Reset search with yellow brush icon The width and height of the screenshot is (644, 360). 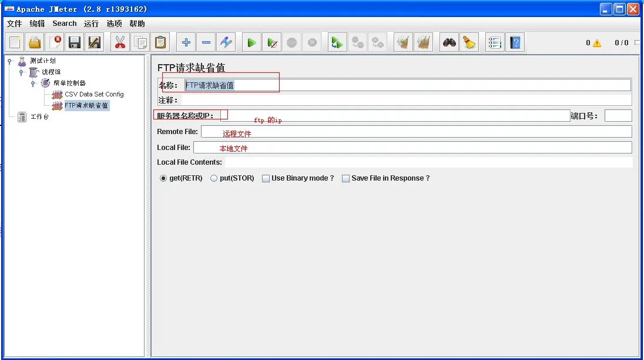pyautogui.click(x=469, y=42)
